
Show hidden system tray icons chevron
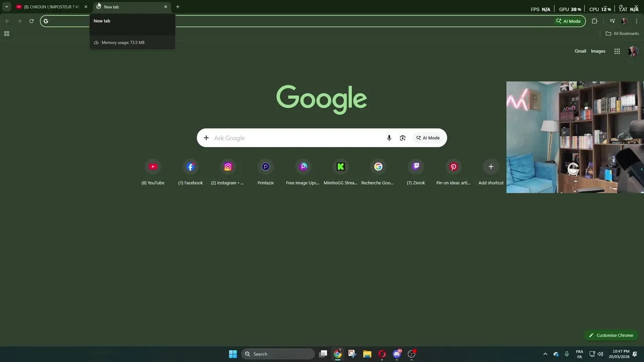pos(545,354)
